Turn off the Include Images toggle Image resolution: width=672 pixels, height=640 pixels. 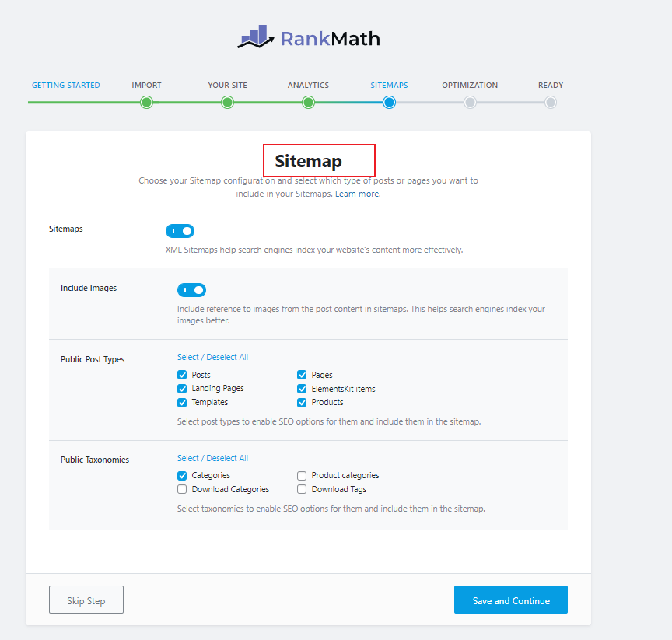[x=191, y=289]
